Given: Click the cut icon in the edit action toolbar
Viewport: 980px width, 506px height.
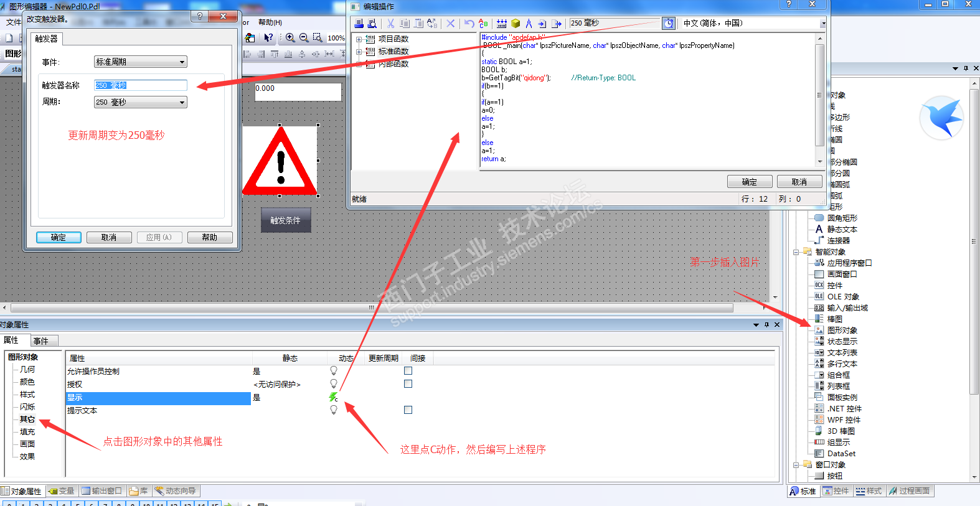Looking at the screenshot, I should click(390, 24).
